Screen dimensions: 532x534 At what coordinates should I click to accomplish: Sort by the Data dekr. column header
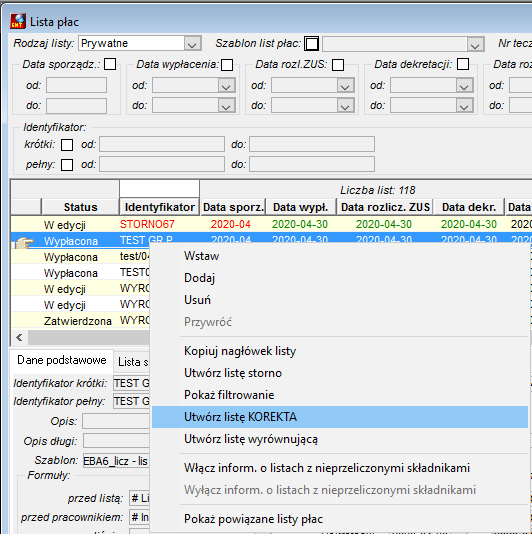pyautogui.click(x=469, y=207)
